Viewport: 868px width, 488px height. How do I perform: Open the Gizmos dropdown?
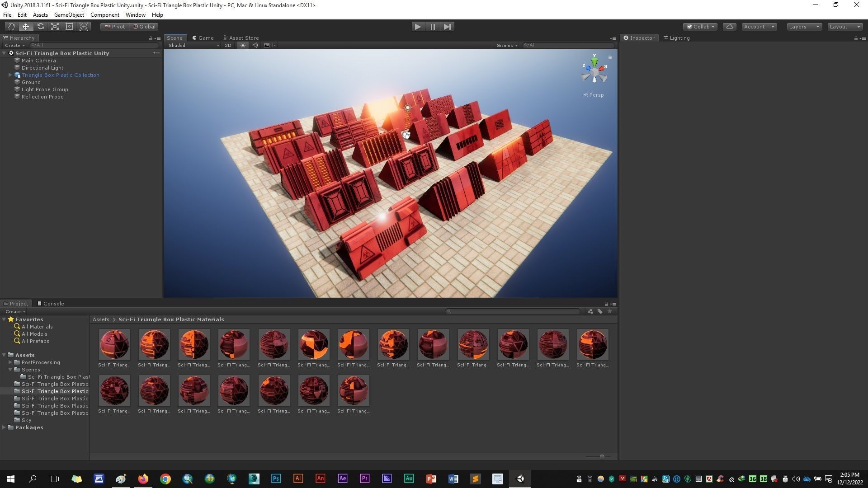506,45
